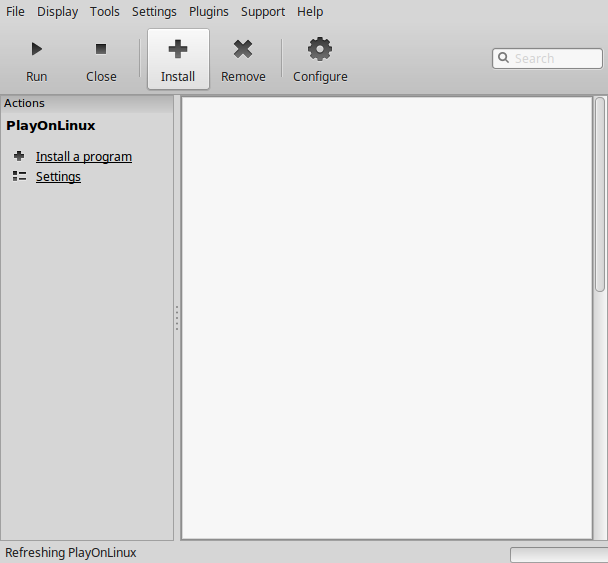Click the Refreshing PlayOnLinux status text

point(71,552)
